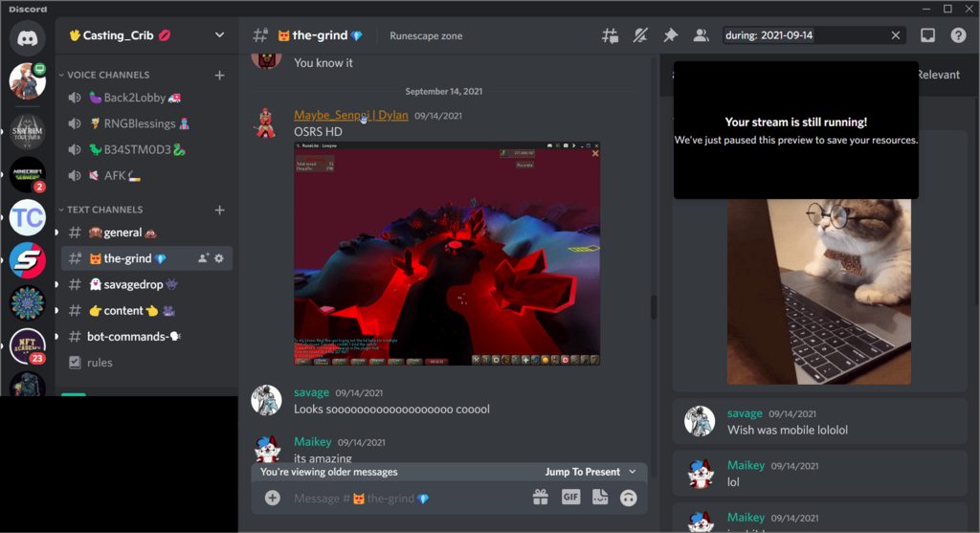Create a new text channel with plus
The width and height of the screenshot is (980, 533).
(x=219, y=210)
